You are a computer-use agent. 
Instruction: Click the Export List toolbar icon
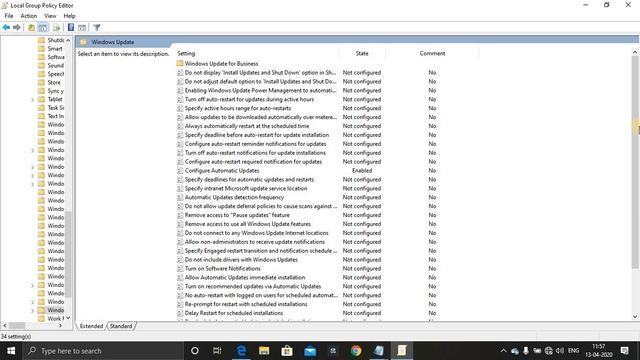tap(56, 28)
